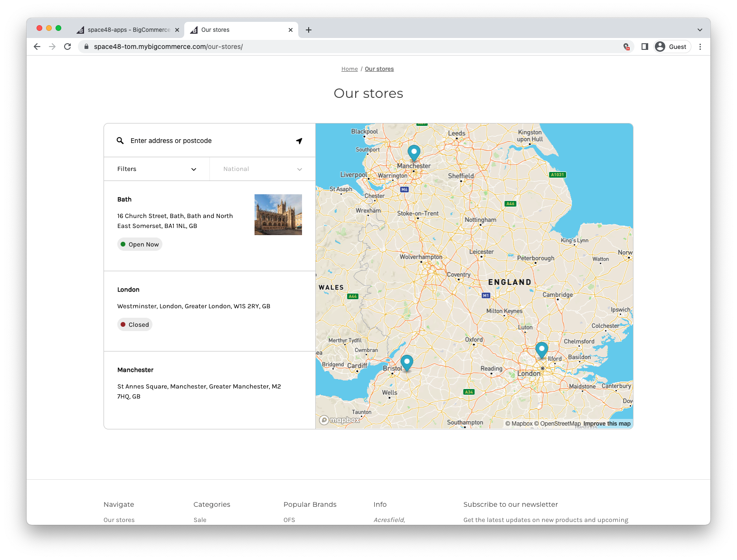Close the Our stores tab

[291, 30]
